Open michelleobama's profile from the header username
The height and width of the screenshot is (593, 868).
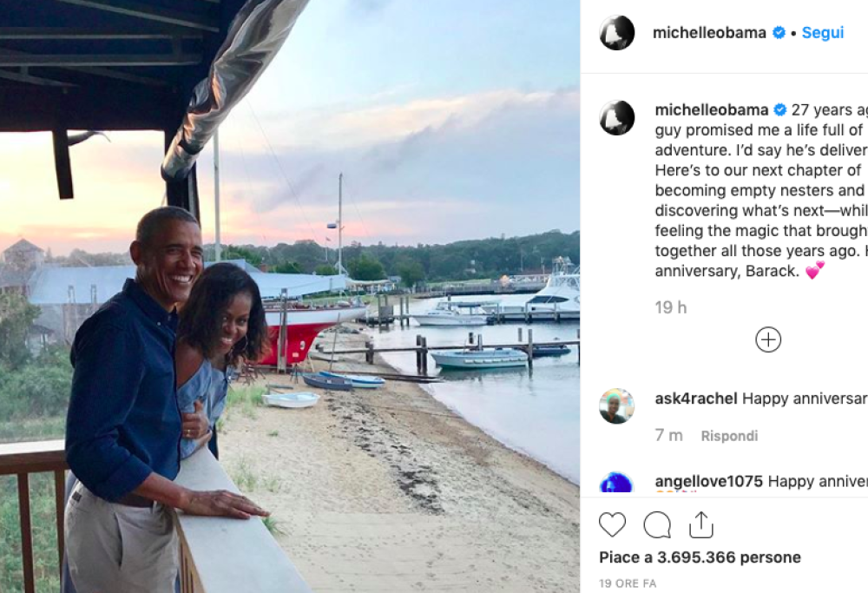(x=707, y=32)
